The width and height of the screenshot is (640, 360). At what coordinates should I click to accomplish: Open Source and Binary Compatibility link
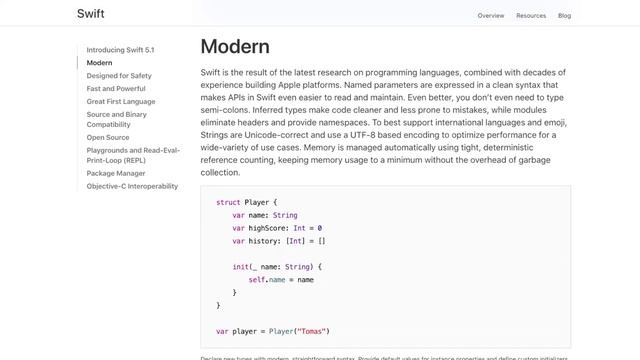coord(116,120)
